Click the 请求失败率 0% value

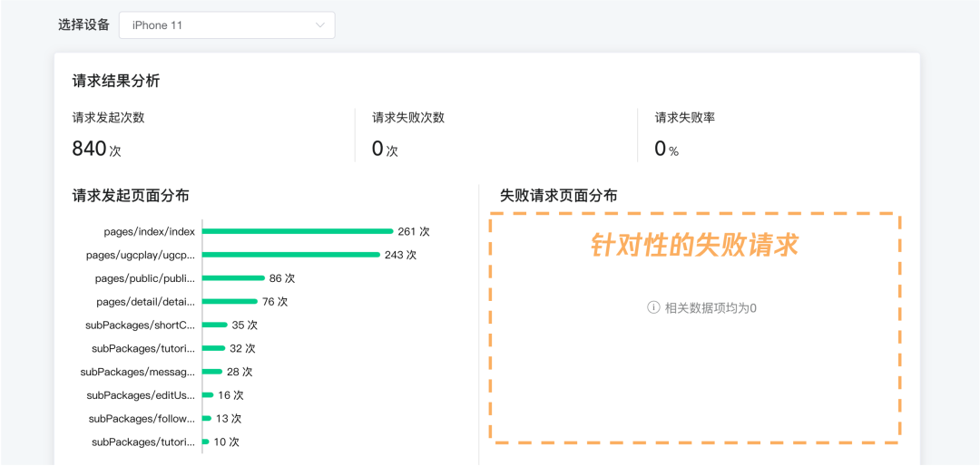coord(666,149)
